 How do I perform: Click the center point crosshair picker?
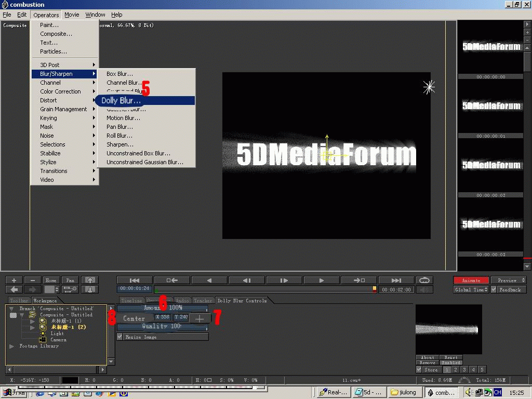pos(199,318)
